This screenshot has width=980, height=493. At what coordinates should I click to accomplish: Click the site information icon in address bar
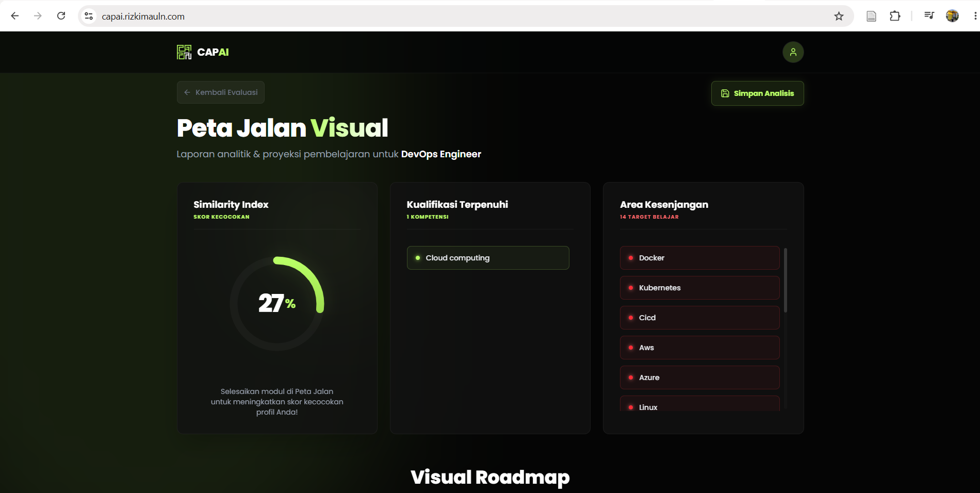89,16
